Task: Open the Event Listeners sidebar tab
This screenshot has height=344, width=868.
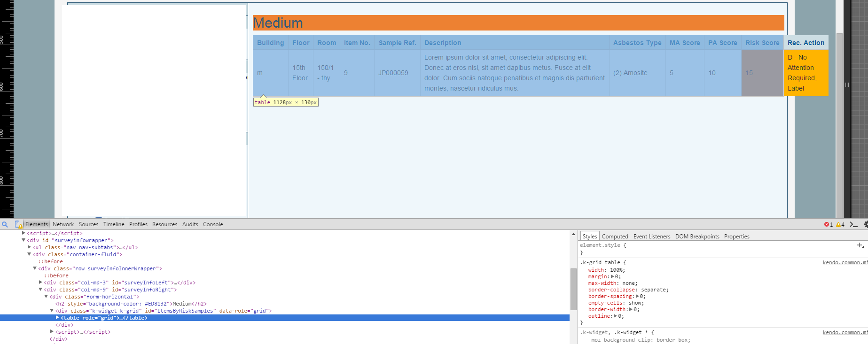Action: (x=652, y=237)
